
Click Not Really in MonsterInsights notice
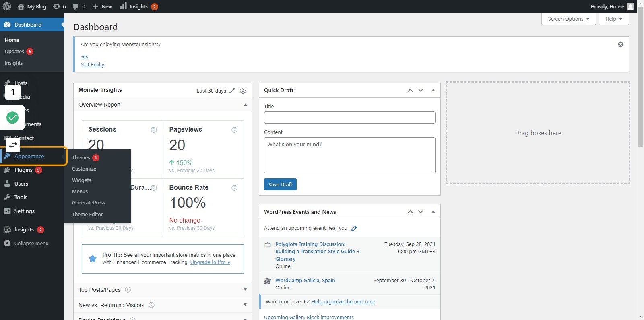point(92,65)
